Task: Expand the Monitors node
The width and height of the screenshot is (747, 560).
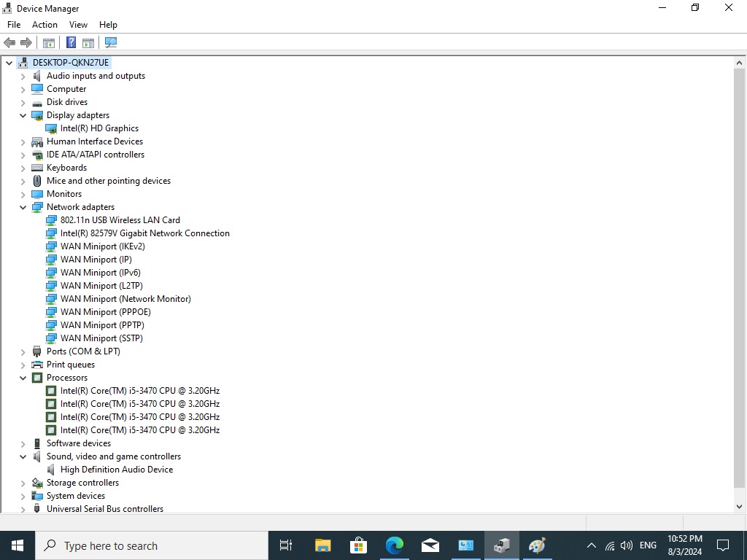Action: (23, 194)
